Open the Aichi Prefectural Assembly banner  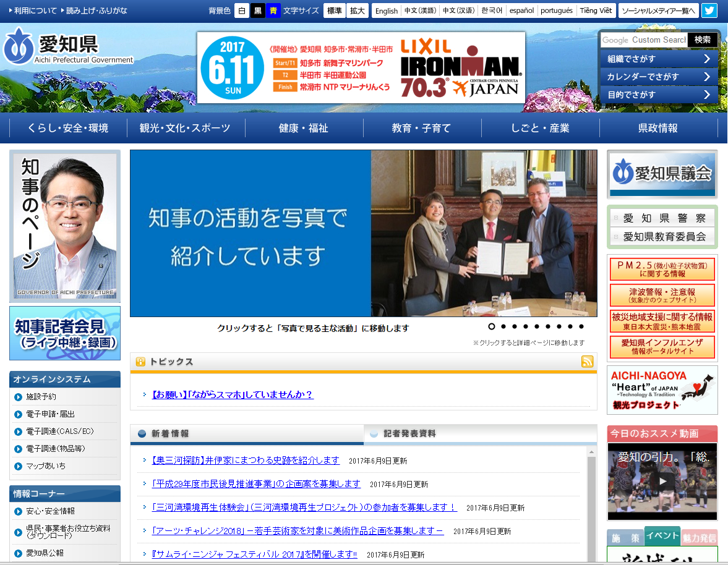tap(662, 174)
